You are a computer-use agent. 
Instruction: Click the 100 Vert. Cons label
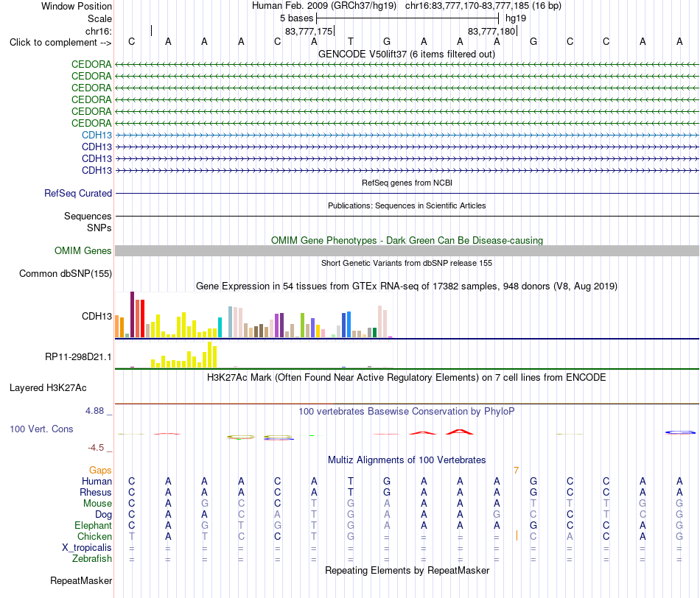(x=41, y=429)
